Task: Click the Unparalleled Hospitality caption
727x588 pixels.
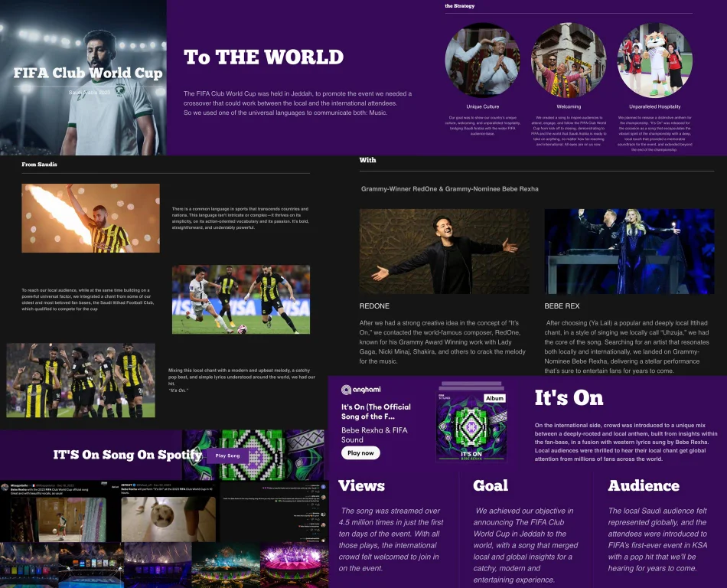Action: pyautogui.click(x=654, y=106)
